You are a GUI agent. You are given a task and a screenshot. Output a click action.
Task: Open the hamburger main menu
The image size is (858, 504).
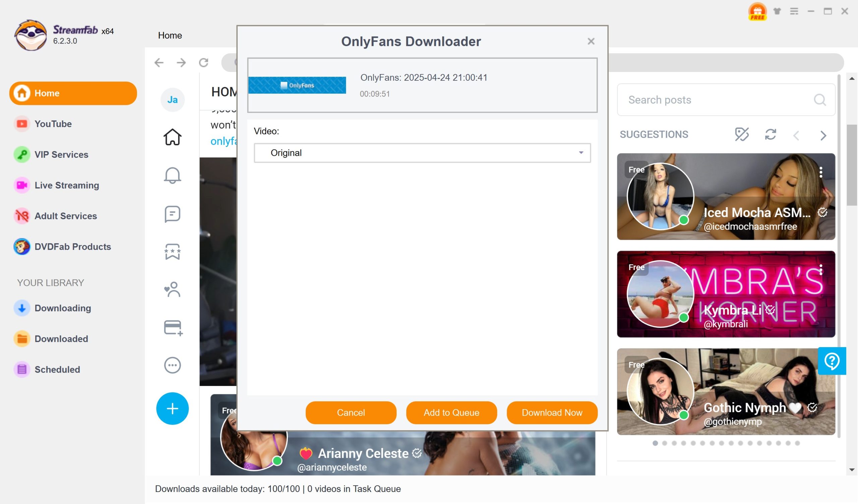coord(794,11)
